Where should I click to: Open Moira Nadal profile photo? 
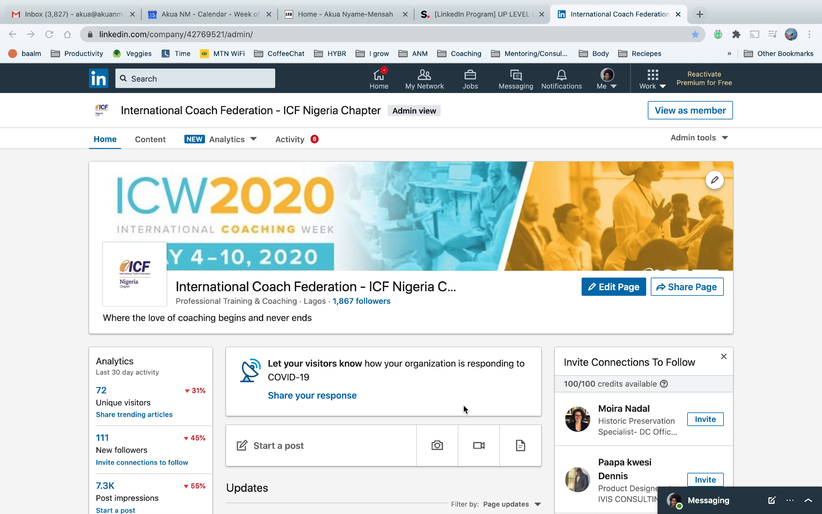click(578, 419)
